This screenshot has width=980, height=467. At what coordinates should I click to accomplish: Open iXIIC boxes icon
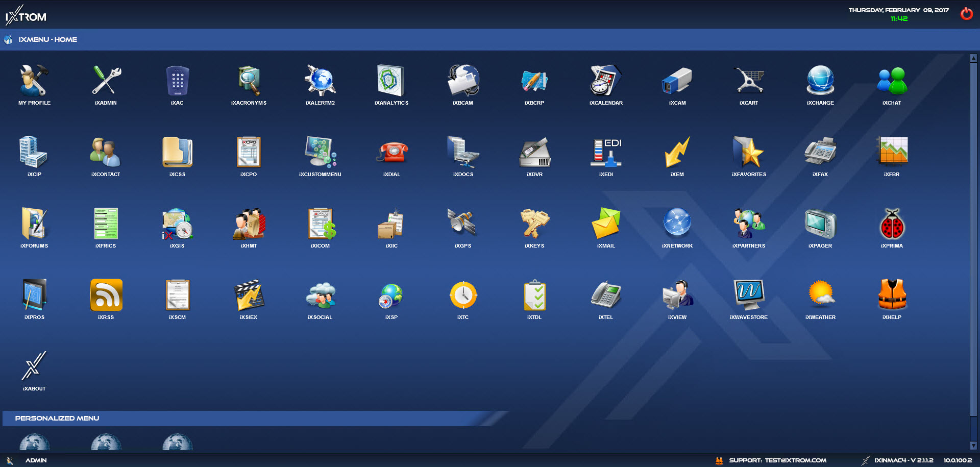coord(391,224)
